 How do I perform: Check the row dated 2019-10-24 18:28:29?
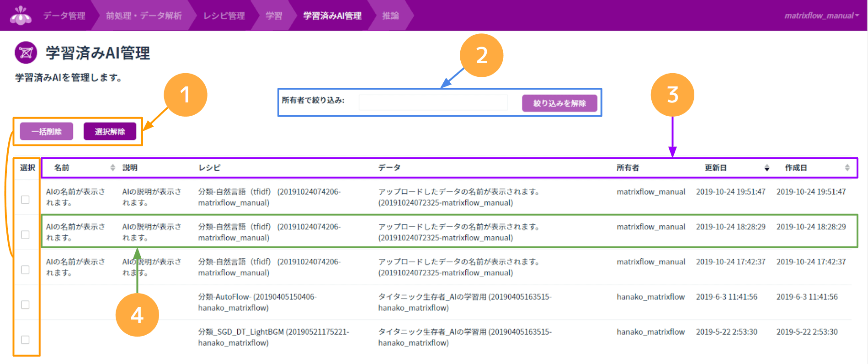tap(25, 235)
